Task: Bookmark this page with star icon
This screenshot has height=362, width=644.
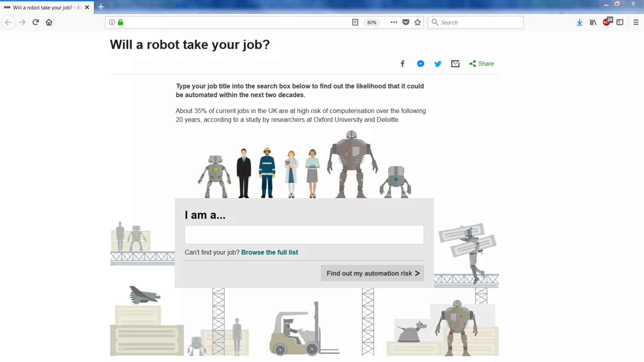Action: [x=417, y=22]
